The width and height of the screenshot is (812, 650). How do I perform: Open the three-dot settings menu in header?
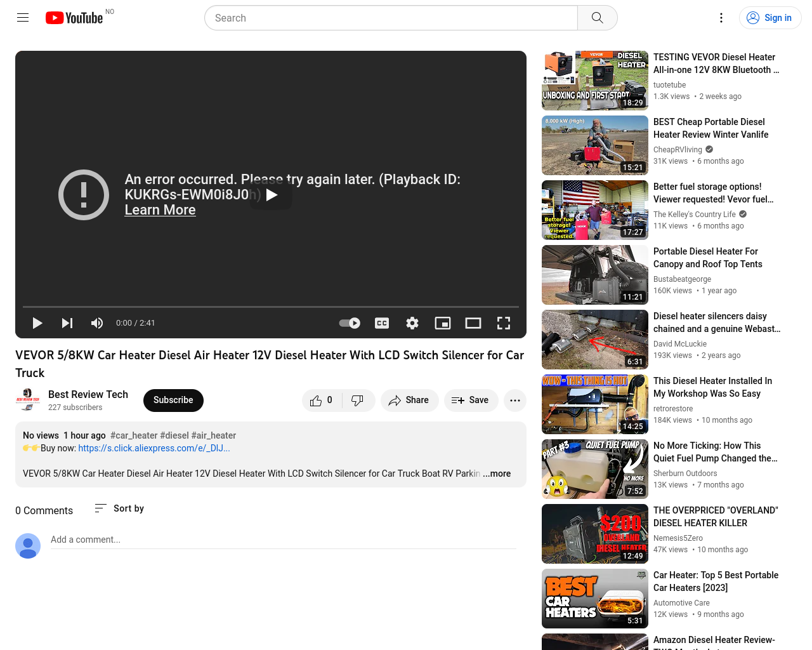click(721, 18)
